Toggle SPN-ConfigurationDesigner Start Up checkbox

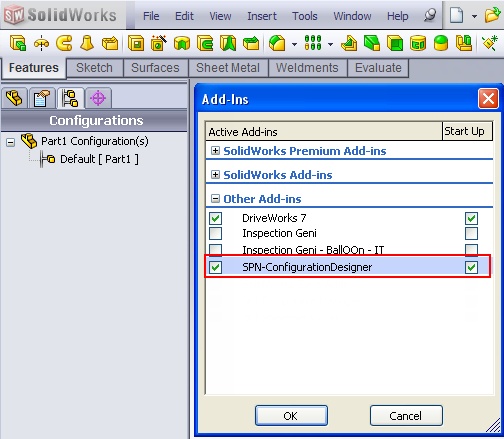click(471, 267)
